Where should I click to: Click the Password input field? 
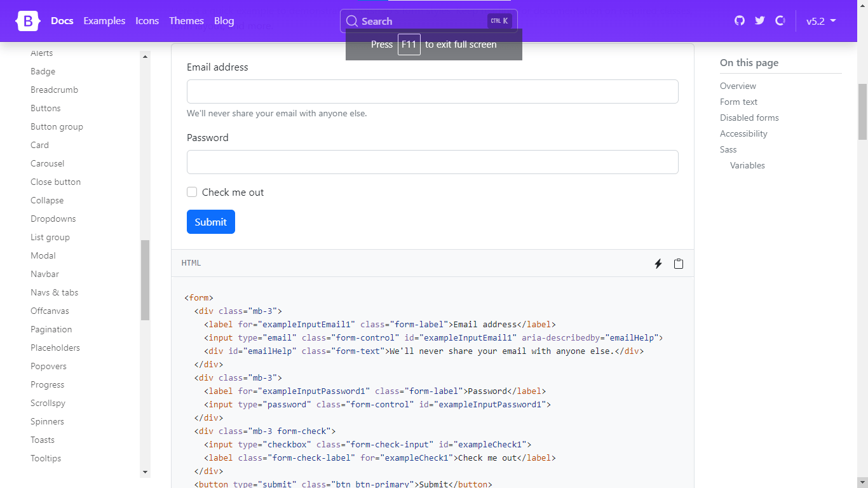(x=432, y=162)
